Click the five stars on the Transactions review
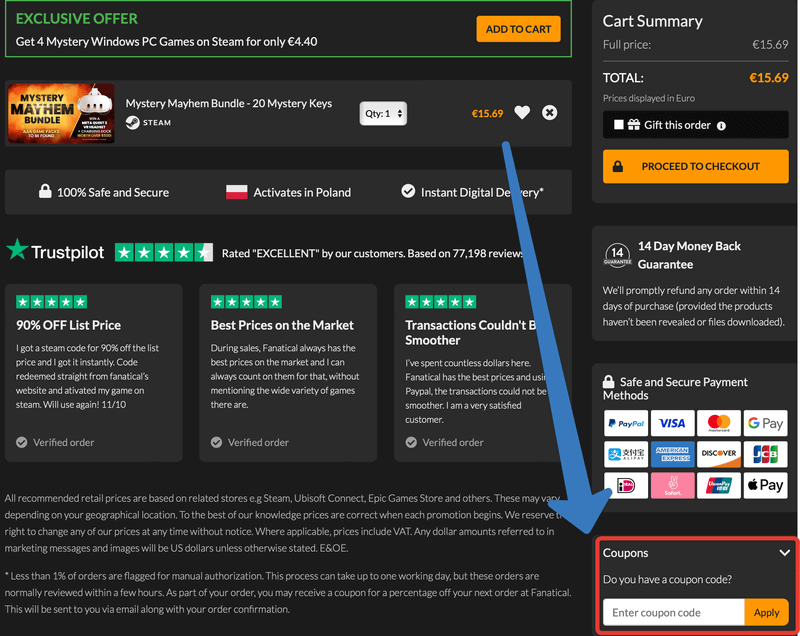800x636 pixels. click(441, 302)
